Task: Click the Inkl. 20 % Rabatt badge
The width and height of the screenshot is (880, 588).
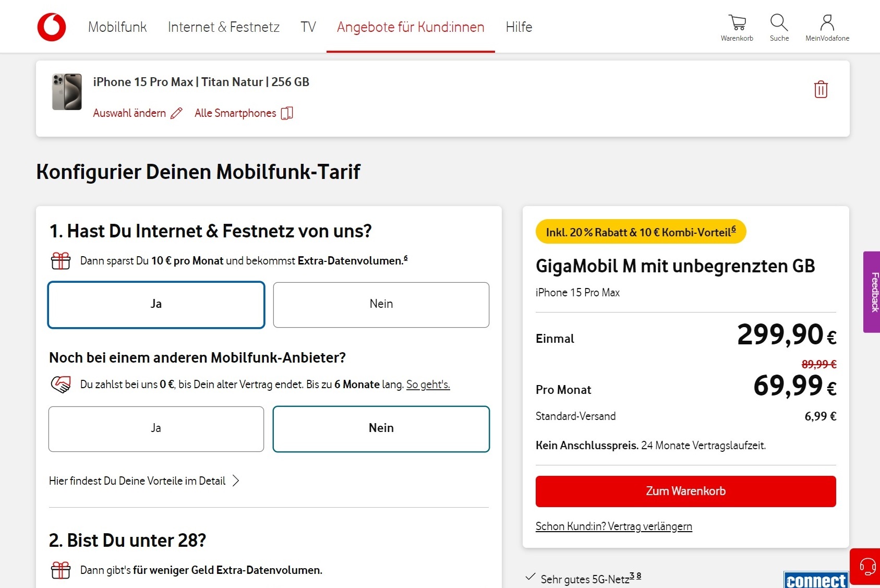Action: point(641,232)
